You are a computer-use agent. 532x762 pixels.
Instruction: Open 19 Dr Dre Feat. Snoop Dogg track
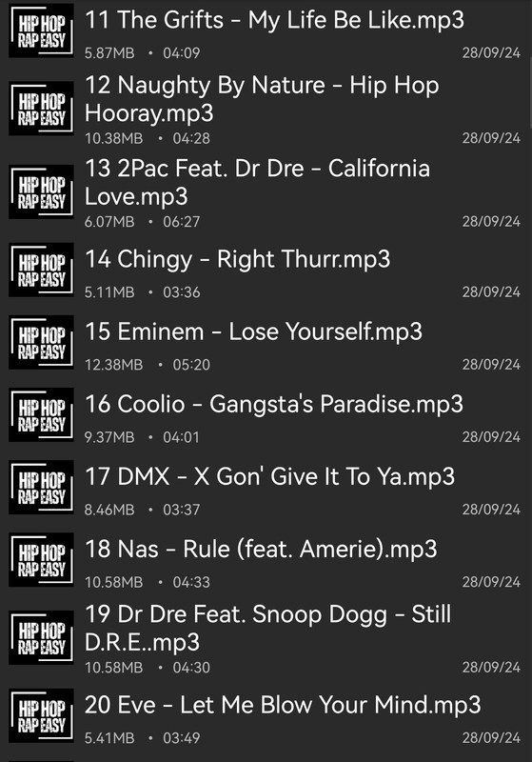click(x=266, y=637)
